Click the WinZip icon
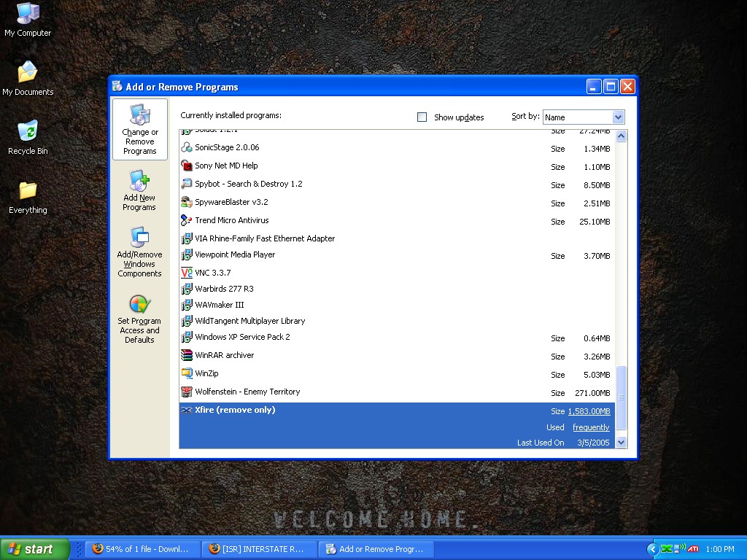Screen dimensions: 747x560 point(186,373)
